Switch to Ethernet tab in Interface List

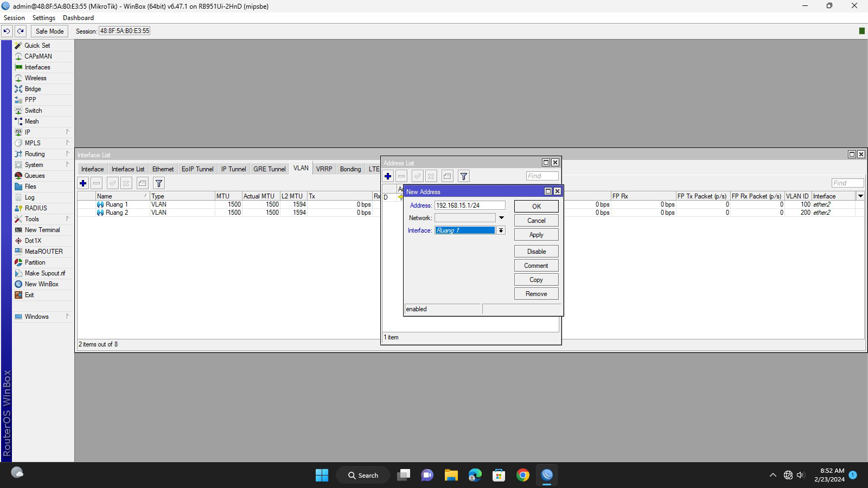coord(163,169)
